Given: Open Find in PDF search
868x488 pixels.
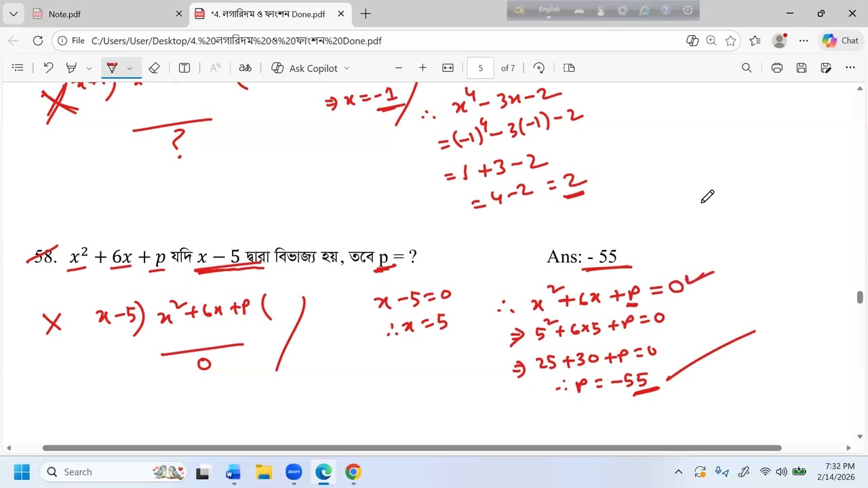Looking at the screenshot, I should [747, 68].
